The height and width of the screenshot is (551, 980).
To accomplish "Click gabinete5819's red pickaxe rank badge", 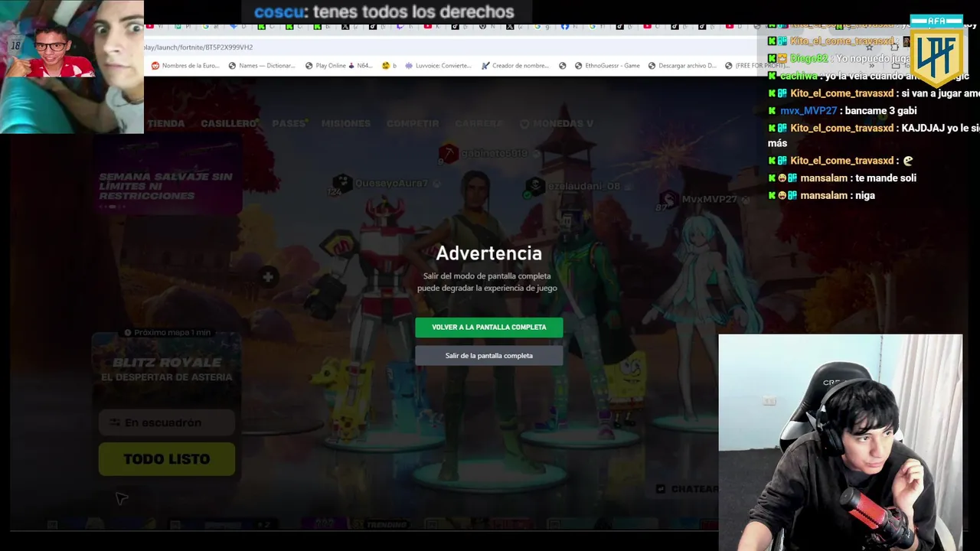I will click(x=448, y=154).
